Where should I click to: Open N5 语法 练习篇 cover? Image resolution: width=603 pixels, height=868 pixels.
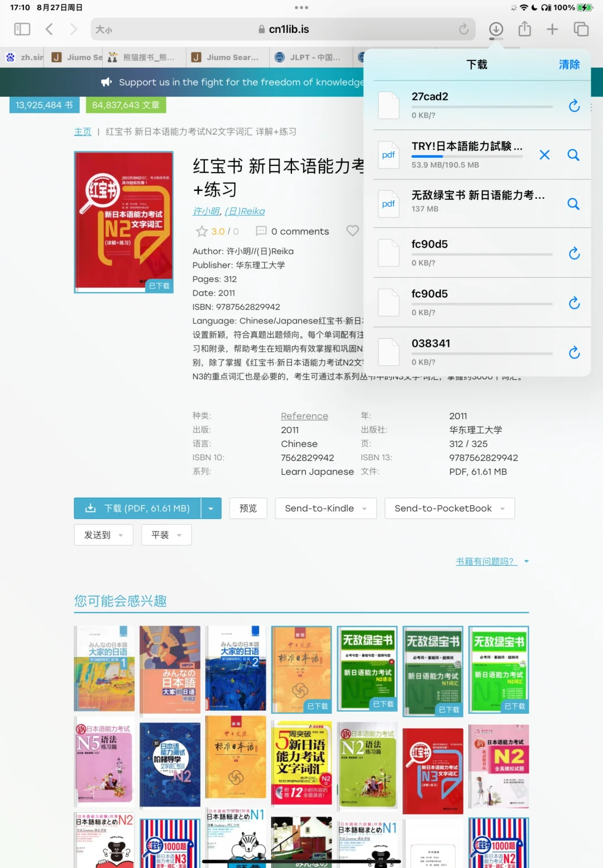pyautogui.click(x=104, y=762)
